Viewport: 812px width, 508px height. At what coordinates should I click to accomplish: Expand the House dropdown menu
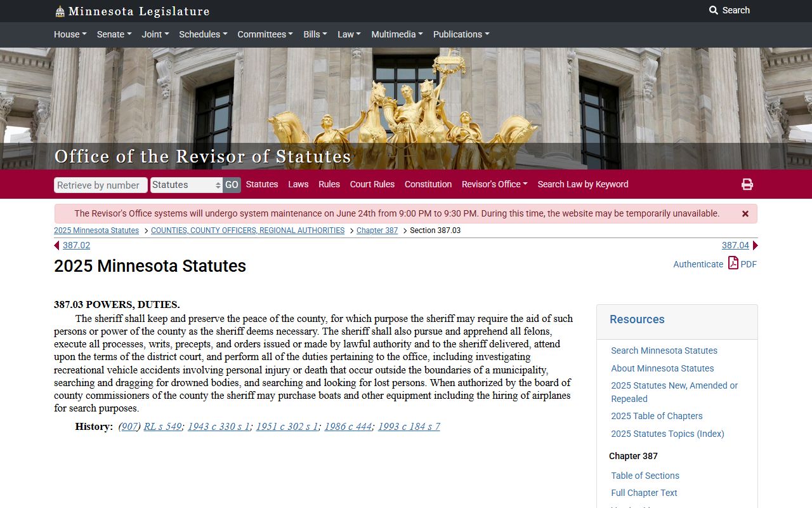click(70, 34)
